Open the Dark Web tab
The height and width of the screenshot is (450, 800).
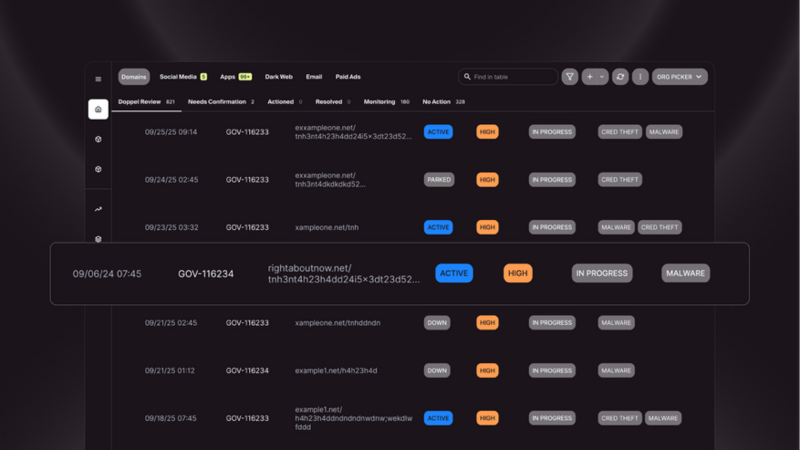278,77
